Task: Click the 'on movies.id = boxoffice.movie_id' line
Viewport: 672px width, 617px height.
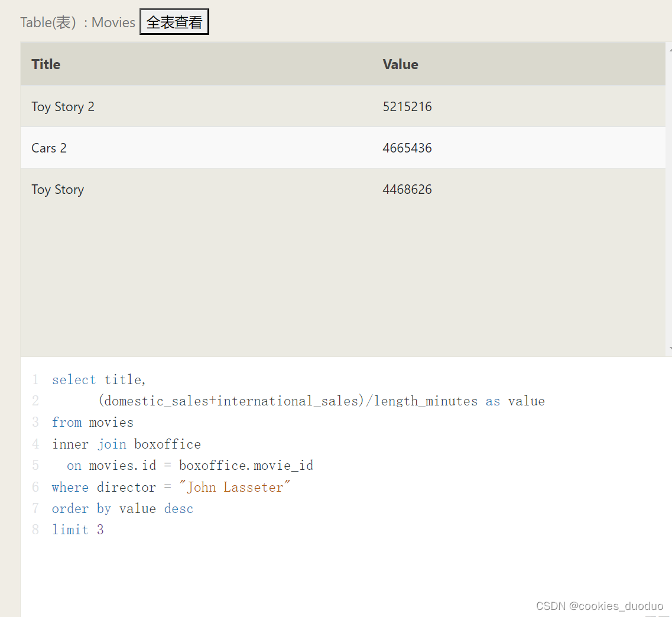Action: click(190, 465)
